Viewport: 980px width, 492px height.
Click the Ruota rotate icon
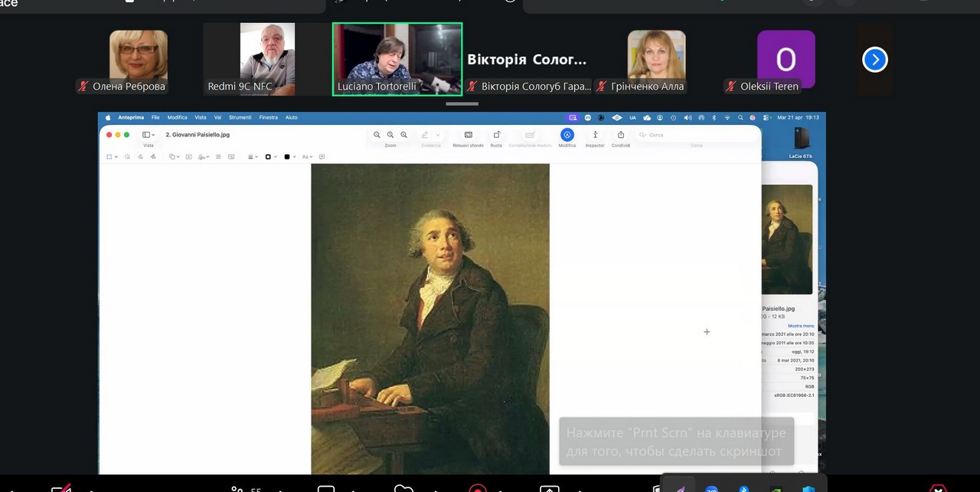click(x=496, y=134)
